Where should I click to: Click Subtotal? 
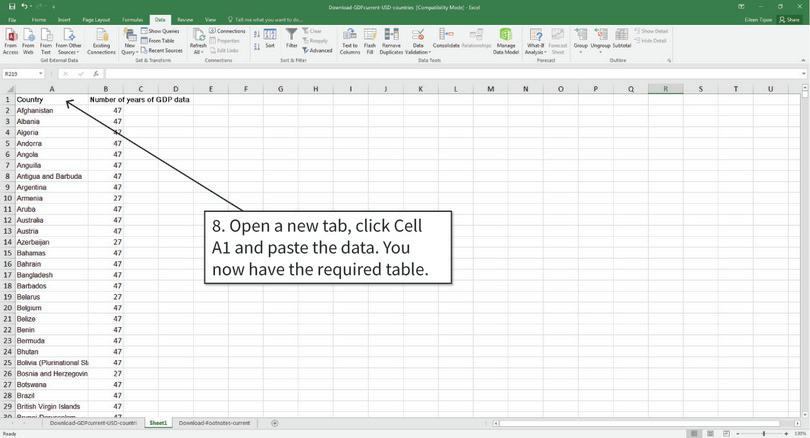(x=621, y=39)
